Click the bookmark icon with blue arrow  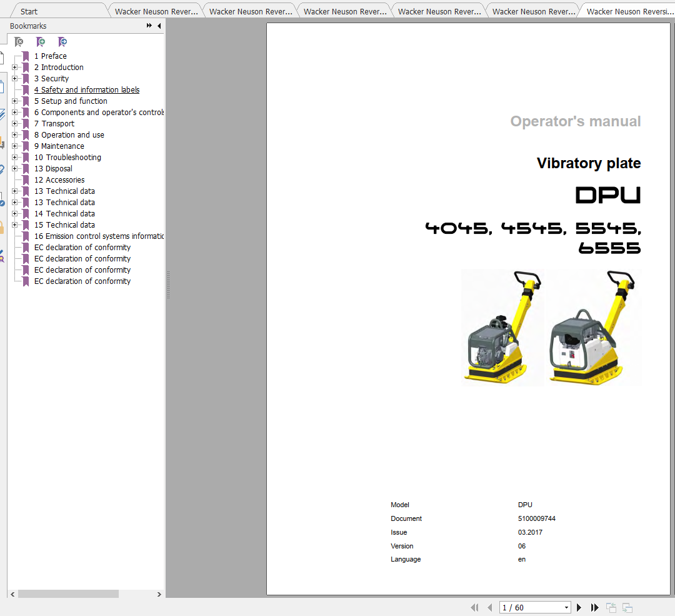click(x=62, y=42)
